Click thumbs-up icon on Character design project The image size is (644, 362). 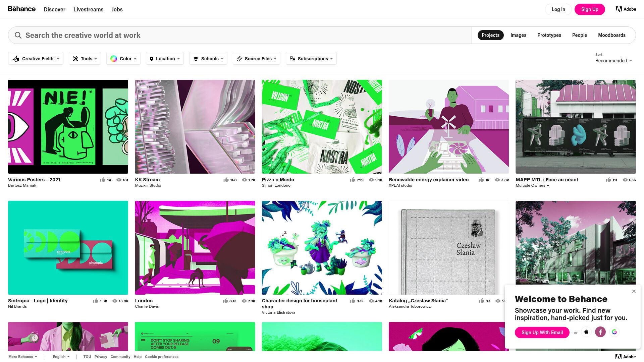(353, 301)
